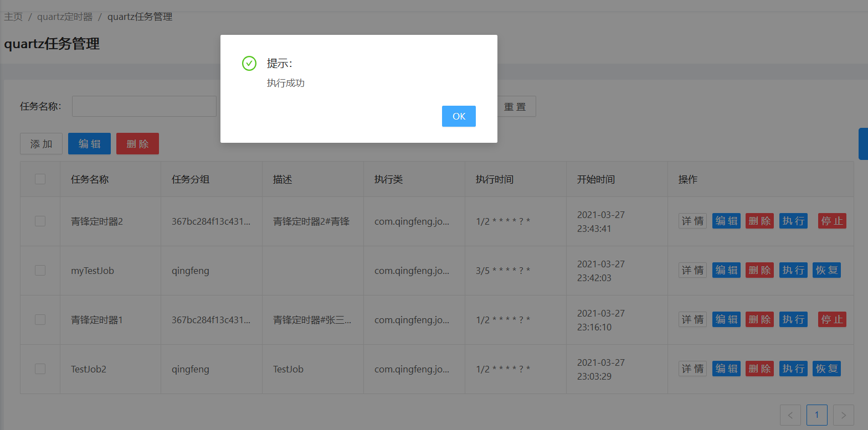Click 编辑 in the TestJob2 row
Viewport: 868px width, 430px height.
726,369
